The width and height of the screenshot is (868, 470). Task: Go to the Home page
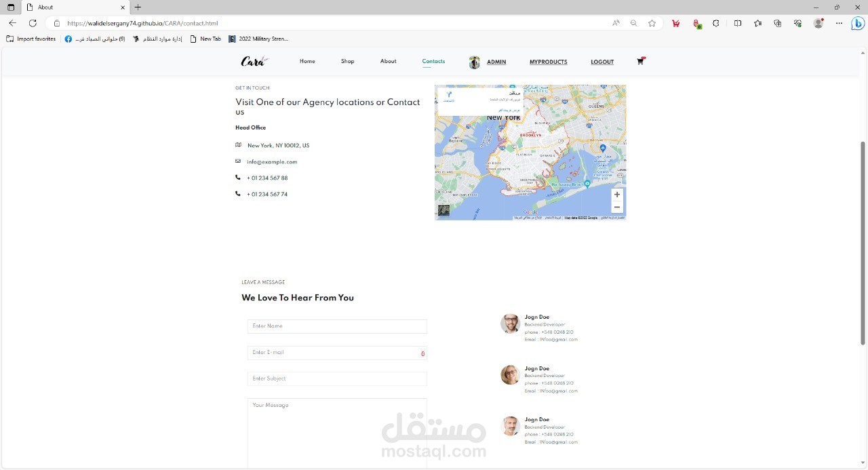point(307,61)
